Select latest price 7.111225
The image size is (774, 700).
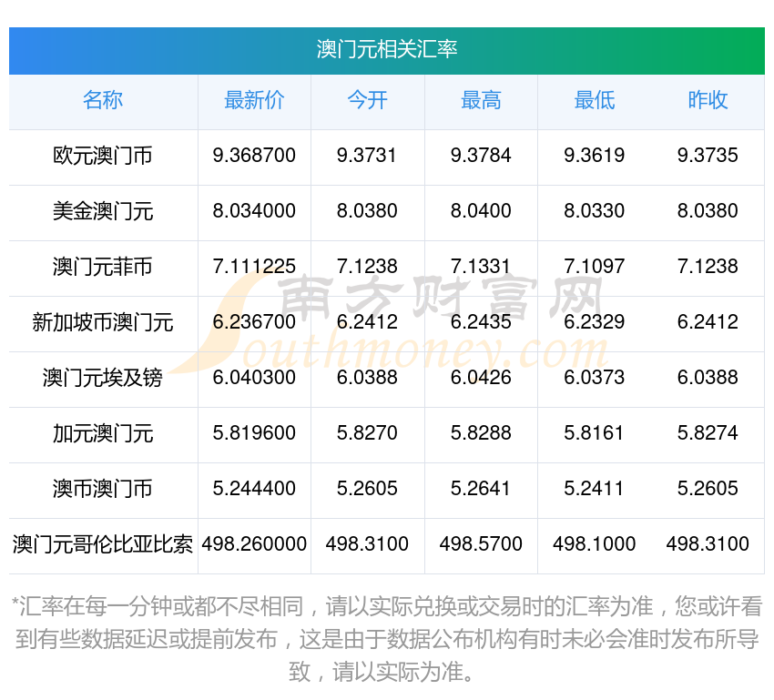[254, 267]
